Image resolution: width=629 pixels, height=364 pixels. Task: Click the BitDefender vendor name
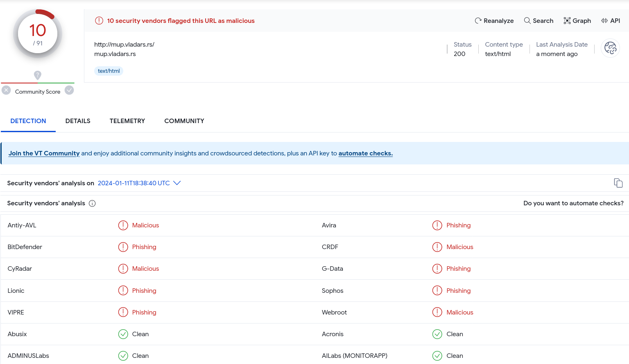[25, 247]
